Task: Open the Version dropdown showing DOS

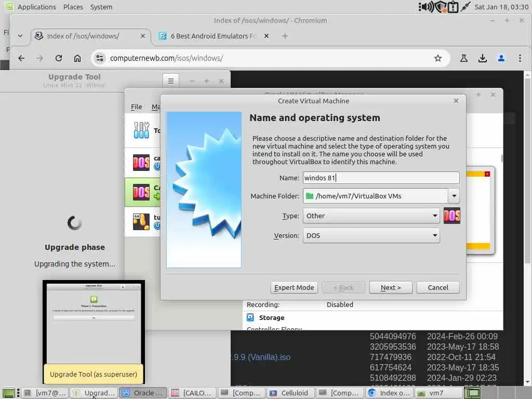Action: 371,235
